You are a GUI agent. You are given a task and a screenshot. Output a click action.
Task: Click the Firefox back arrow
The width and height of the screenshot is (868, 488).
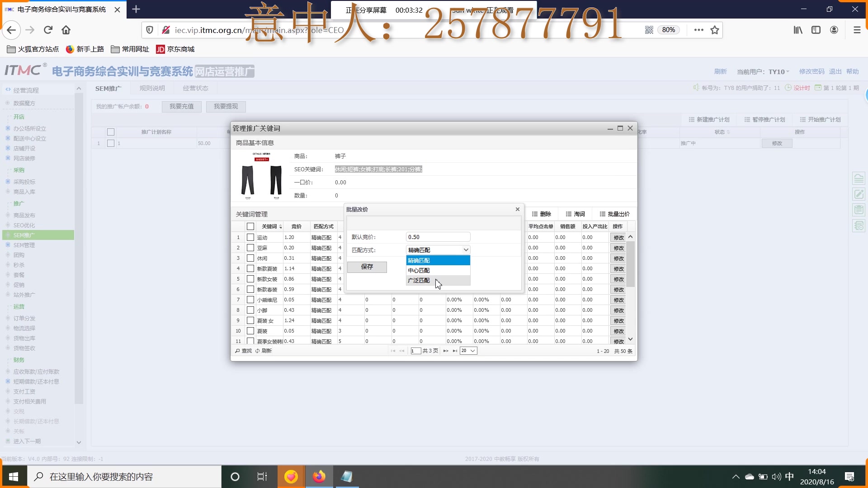tap(11, 30)
